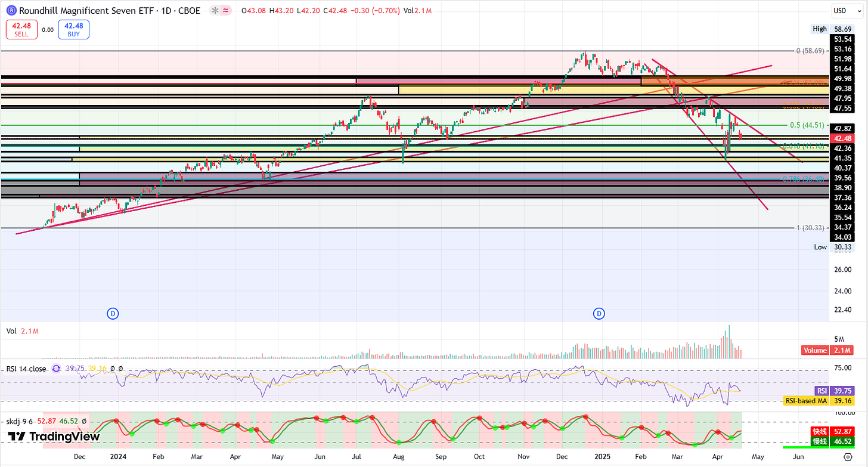
Task: Click the 2025 label on time axis
Action: [603, 456]
